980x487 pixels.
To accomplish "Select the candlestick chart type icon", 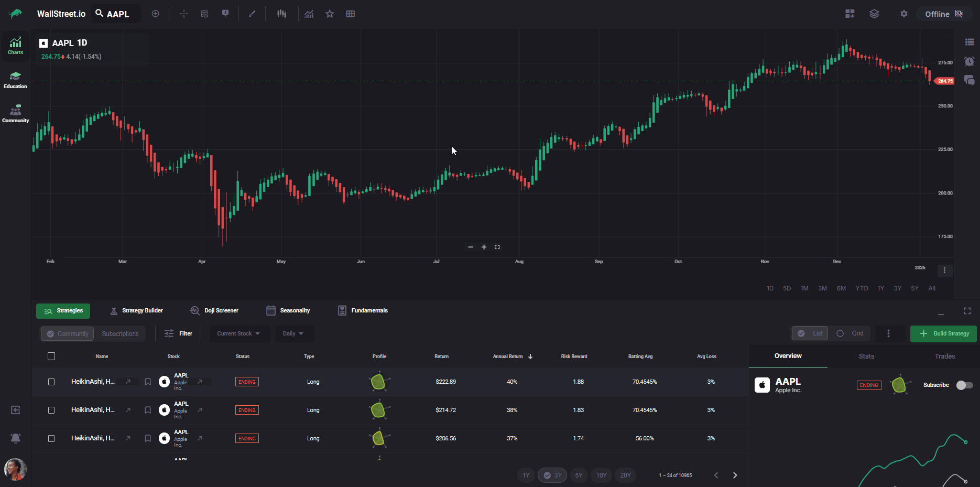I will [x=281, y=14].
